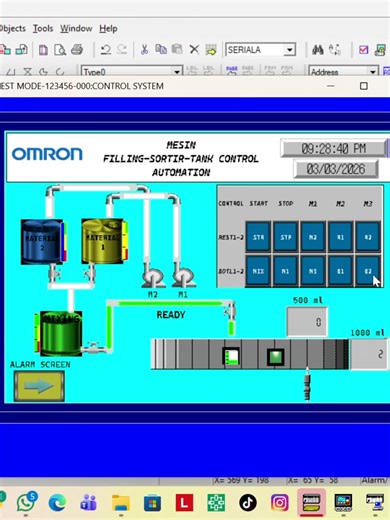The width and height of the screenshot is (390, 520).
Task: Open the Window menu
Action: point(76,28)
